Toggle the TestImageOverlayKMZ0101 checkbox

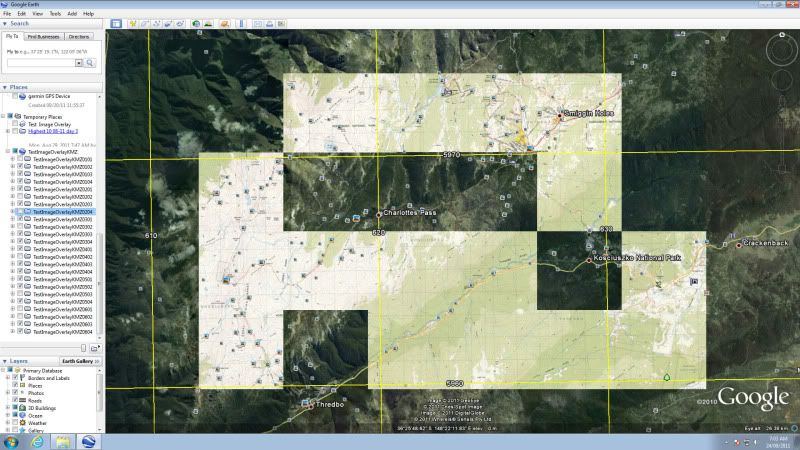(x=20, y=159)
